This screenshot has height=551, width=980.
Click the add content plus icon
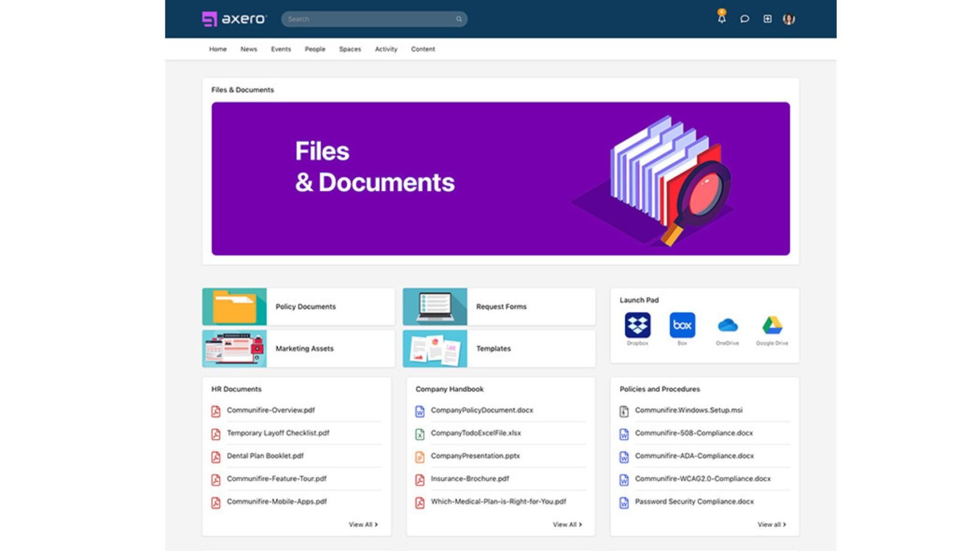coord(767,19)
